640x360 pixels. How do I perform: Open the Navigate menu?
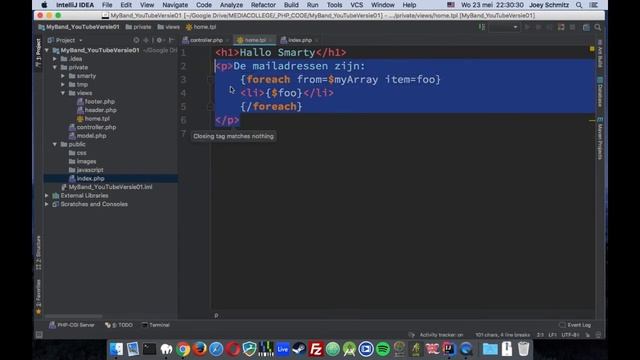click(175, 5)
